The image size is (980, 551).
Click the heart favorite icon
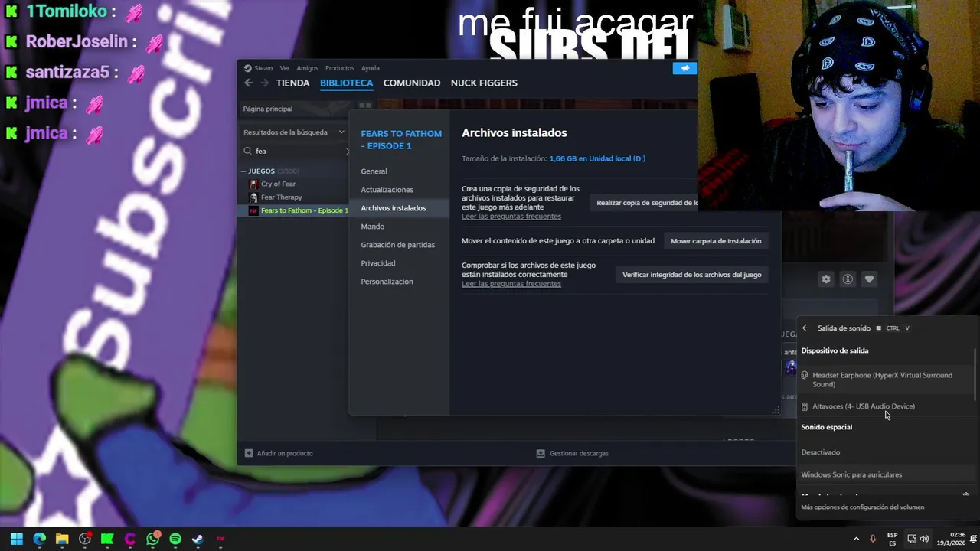(x=869, y=279)
